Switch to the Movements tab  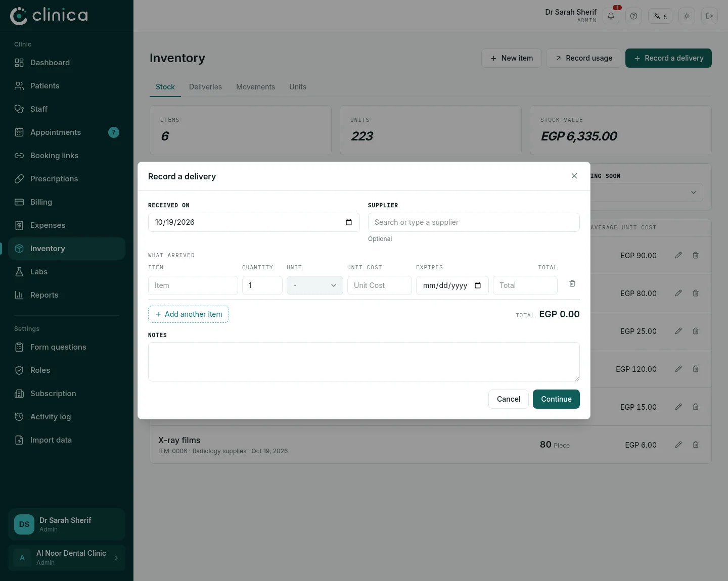[x=255, y=87]
